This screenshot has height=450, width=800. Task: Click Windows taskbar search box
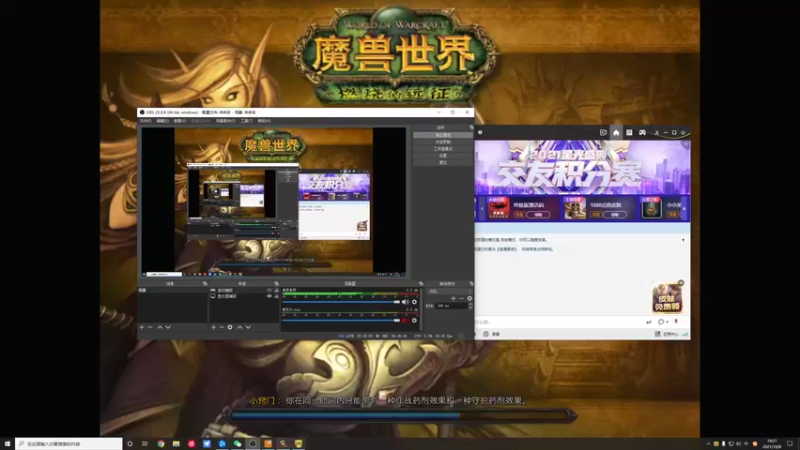(68, 444)
